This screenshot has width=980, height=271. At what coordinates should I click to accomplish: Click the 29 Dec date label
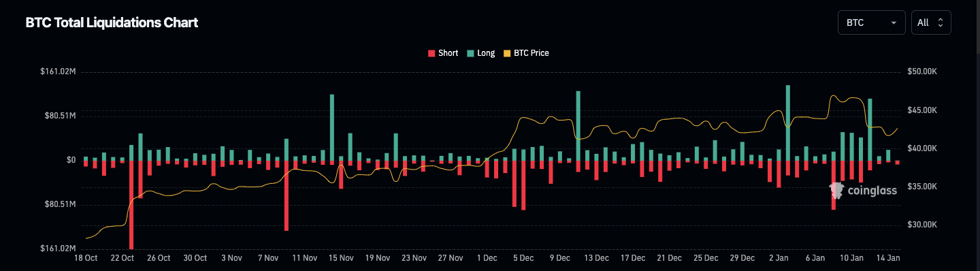(742, 258)
